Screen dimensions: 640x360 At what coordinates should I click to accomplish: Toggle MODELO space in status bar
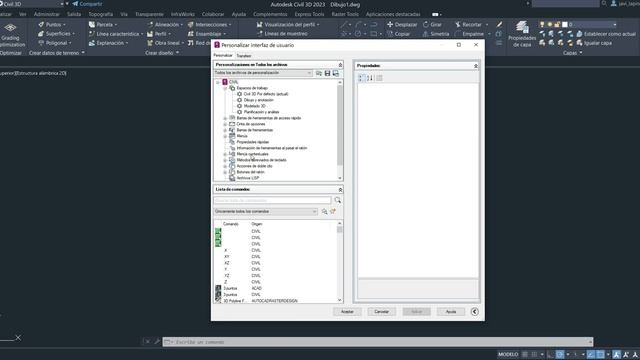click(x=508, y=354)
